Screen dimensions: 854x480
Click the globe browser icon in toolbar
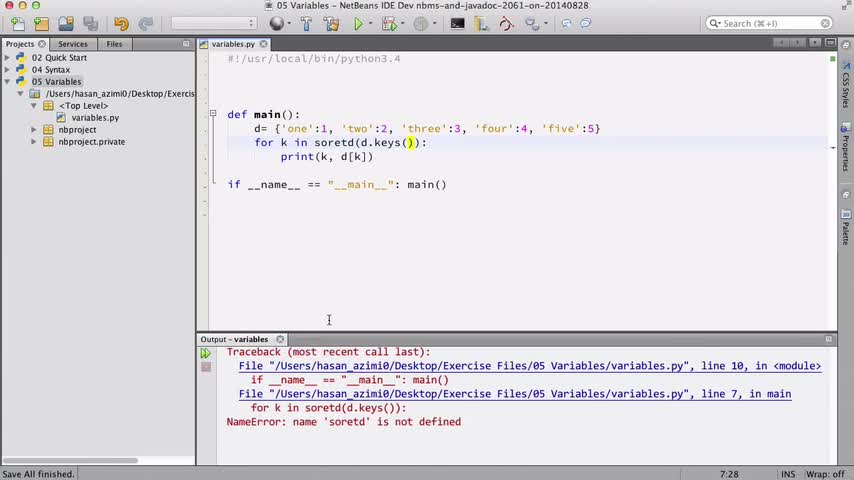[x=277, y=23]
